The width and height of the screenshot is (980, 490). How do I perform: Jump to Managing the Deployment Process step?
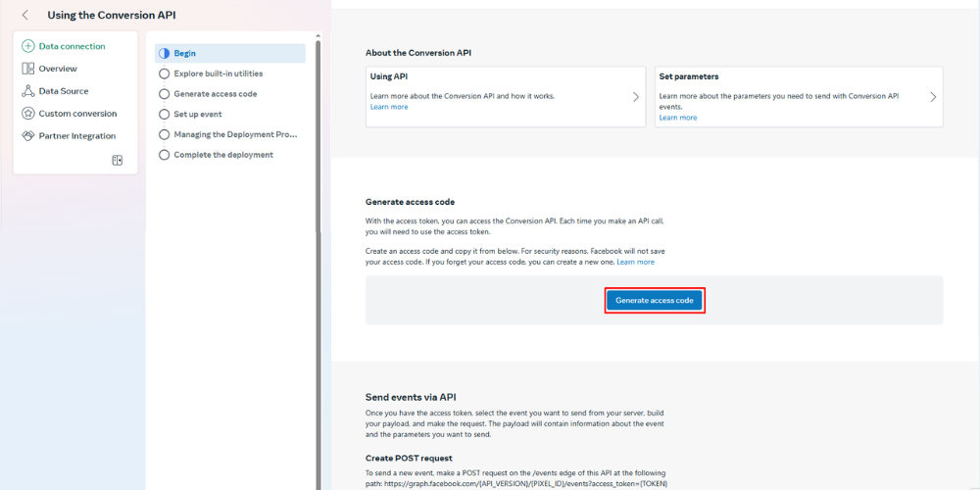pyautogui.click(x=235, y=134)
